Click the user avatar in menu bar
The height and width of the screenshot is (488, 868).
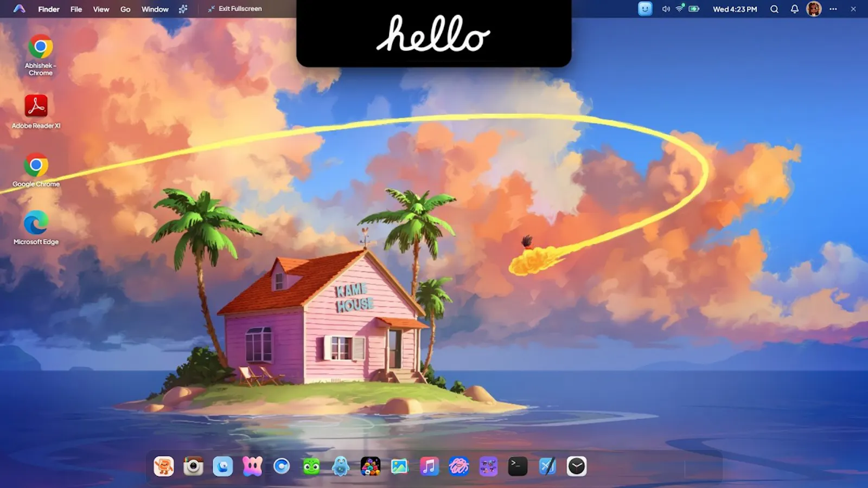(x=814, y=9)
